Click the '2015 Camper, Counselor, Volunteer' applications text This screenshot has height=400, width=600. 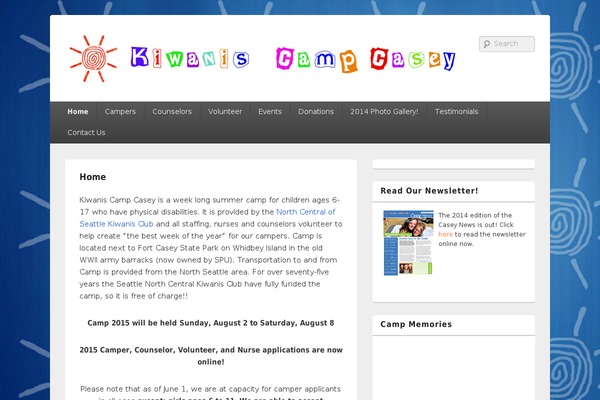coord(211,356)
